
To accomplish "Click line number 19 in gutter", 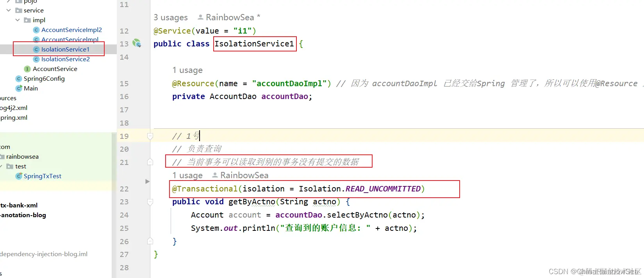I will (124, 136).
